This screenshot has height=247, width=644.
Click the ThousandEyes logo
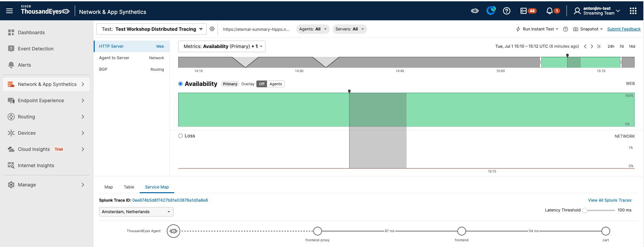pos(45,10)
